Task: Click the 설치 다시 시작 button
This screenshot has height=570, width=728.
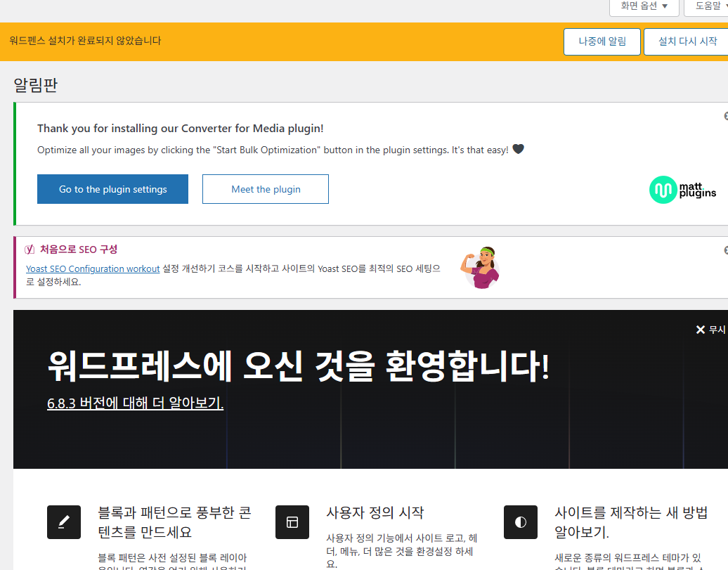Action: (687, 41)
